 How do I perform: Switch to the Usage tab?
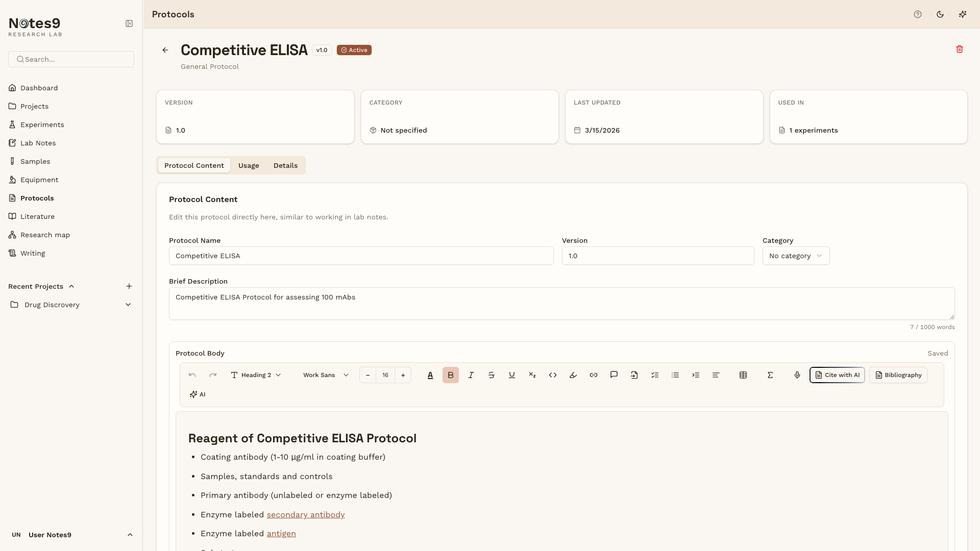tap(249, 165)
